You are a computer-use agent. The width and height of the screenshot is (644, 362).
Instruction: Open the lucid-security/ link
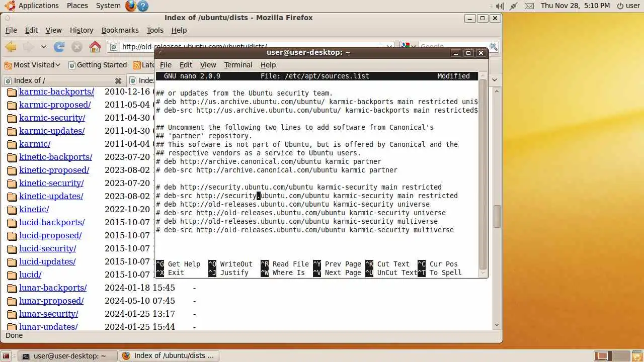pyautogui.click(x=47, y=248)
